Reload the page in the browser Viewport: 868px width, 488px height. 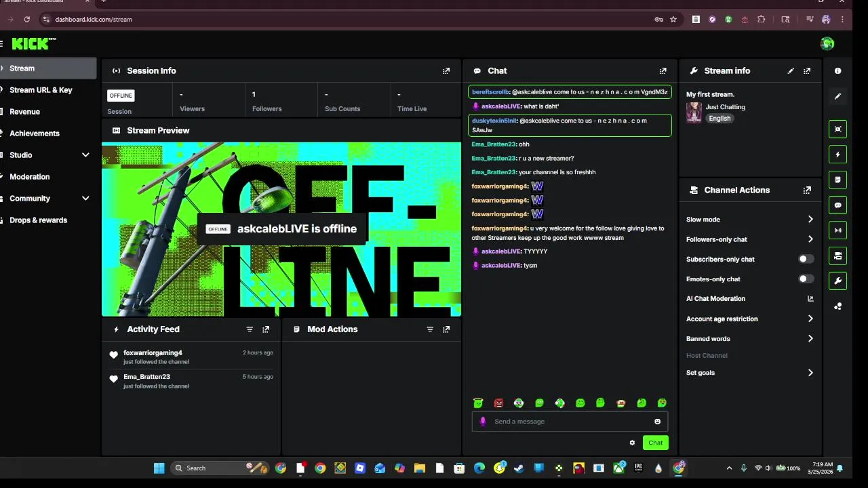click(x=26, y=20)
